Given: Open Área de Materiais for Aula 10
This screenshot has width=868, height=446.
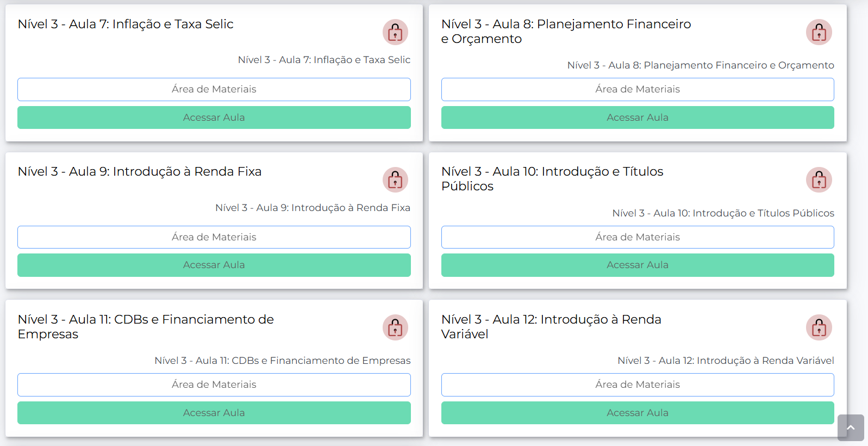Looking at the screenshot, I should [637, 237].
